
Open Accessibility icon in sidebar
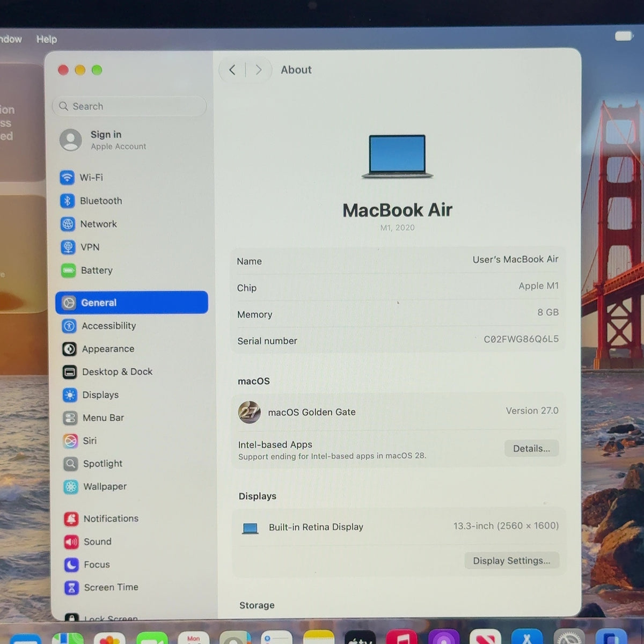coord(69,326)
